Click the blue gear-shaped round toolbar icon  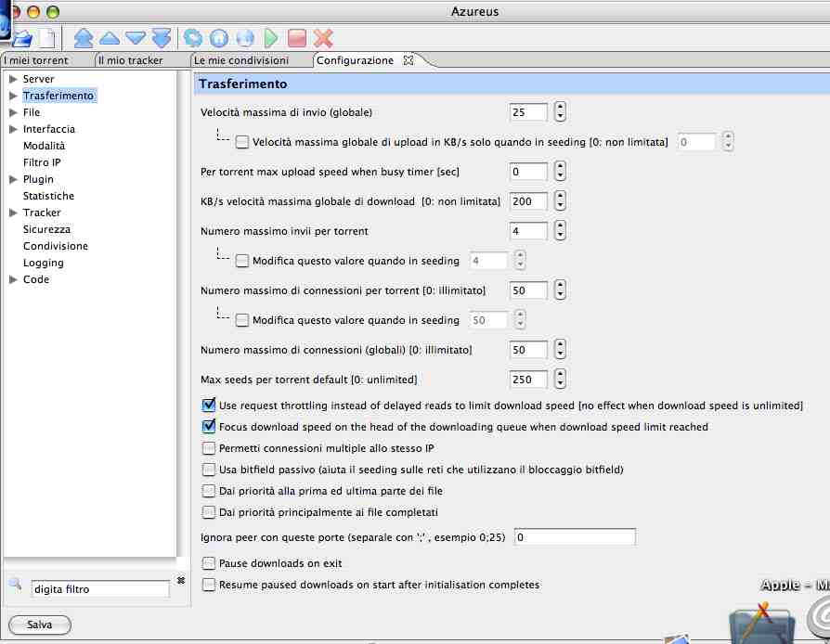[193, 38]
